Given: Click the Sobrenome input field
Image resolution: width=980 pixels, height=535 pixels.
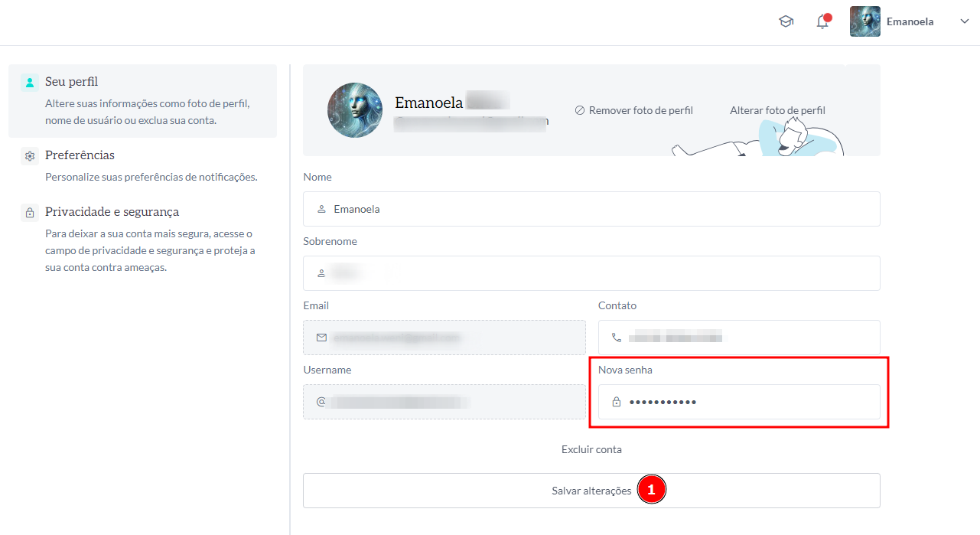Looking at the screenshot, I should (x=591, y=273).
